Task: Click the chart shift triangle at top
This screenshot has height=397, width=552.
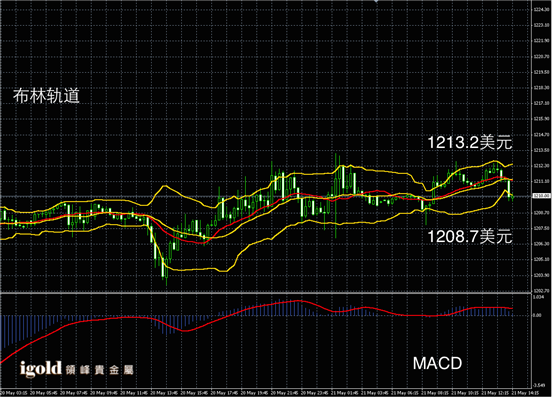Action: point(376,1)
